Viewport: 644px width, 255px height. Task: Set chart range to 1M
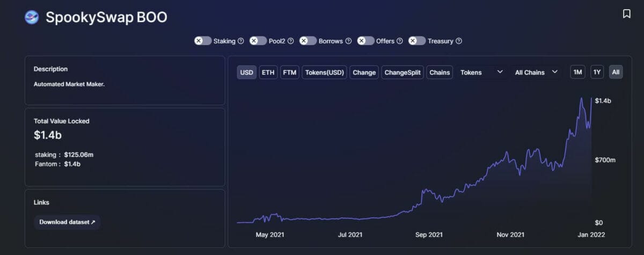click(x=577, y=72)
